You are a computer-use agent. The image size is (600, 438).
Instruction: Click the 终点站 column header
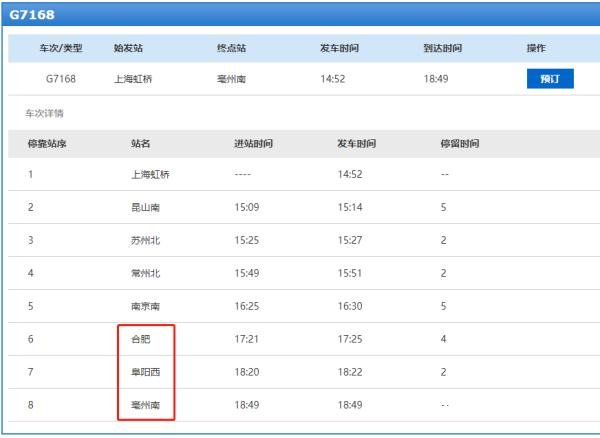tap(231, 48)
